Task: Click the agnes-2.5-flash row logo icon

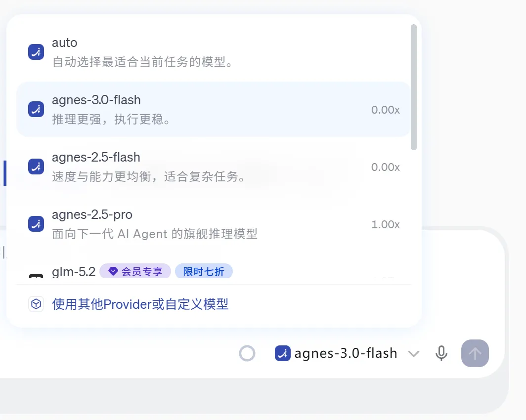Action: click(x=36, y=167)
